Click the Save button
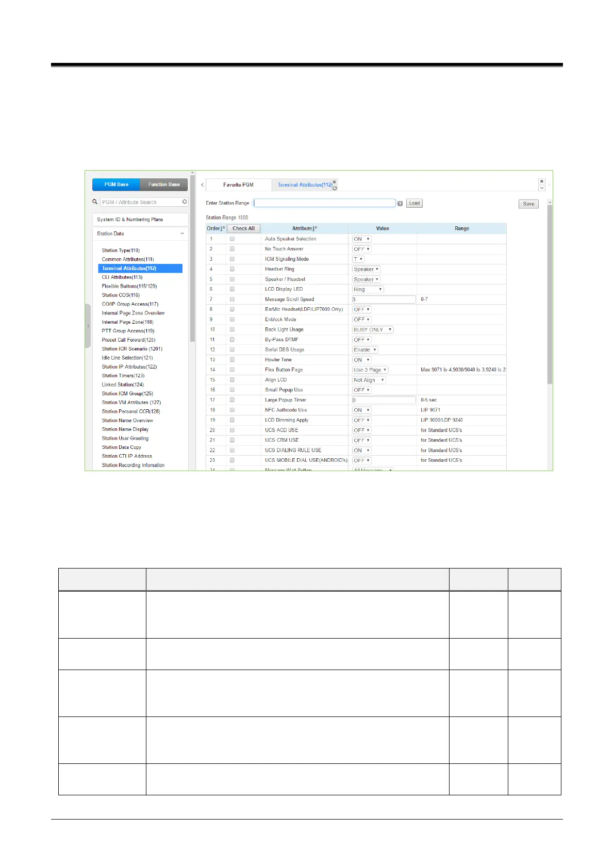This screenshot has height=868, width=614. pyautogui.click(x=528, y=204)
